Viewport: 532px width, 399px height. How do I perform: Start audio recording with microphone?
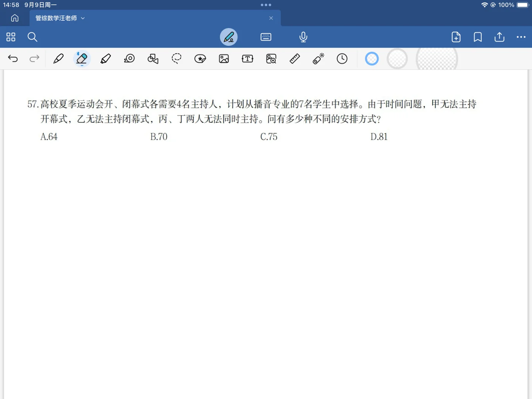pos(303,37)
